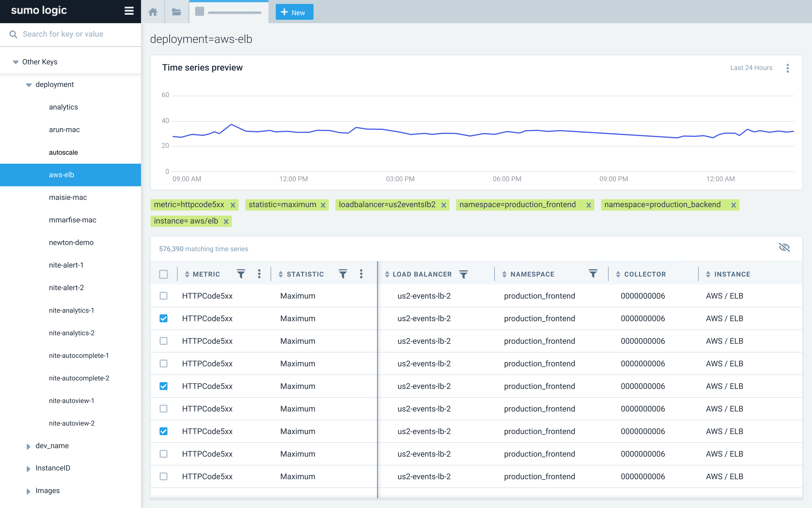The width and height of the screenshot is (812, 508).
Task: Sort by Instance column arrows
Action: (708, 274)
